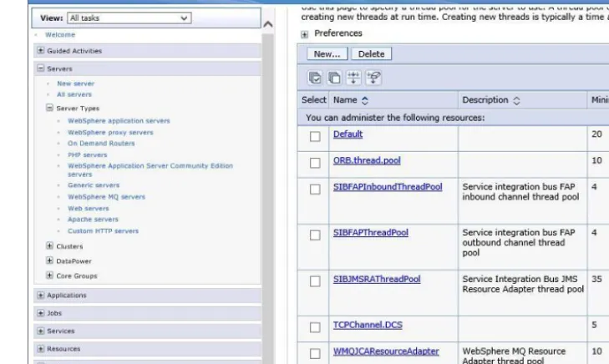Expand the Guided Activities section
Image resolution: width=609 pixels, height=364 pixels.
tap(40, 50)
